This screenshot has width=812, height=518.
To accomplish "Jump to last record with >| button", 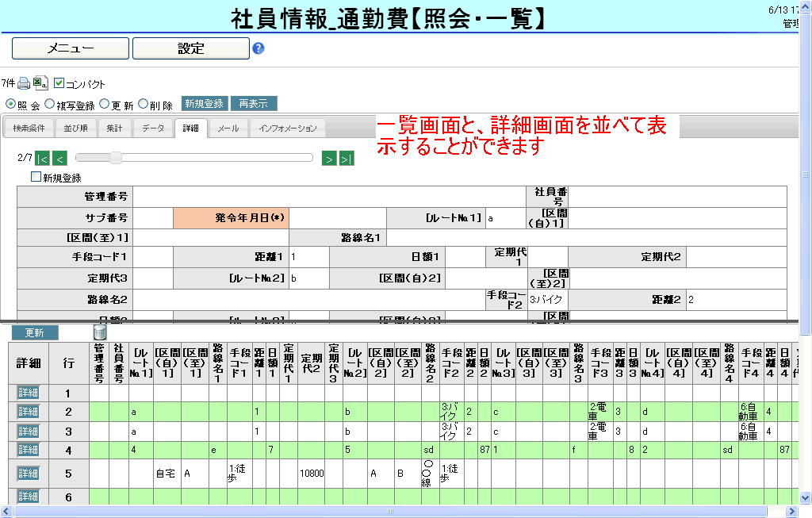I will click(346, 159).
